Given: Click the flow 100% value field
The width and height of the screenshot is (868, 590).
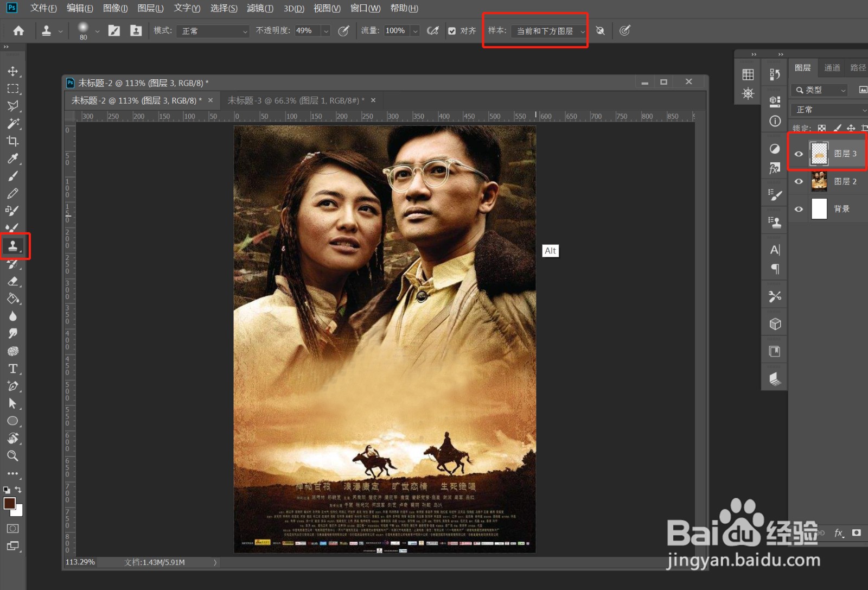Looking at the screenshot, I should pos(397,31).
